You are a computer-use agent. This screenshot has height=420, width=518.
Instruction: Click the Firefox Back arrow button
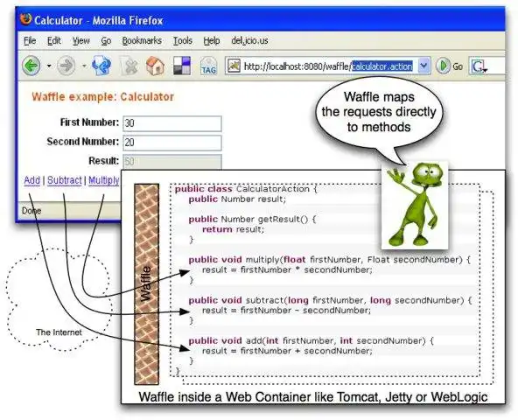[x=31, y=66]
